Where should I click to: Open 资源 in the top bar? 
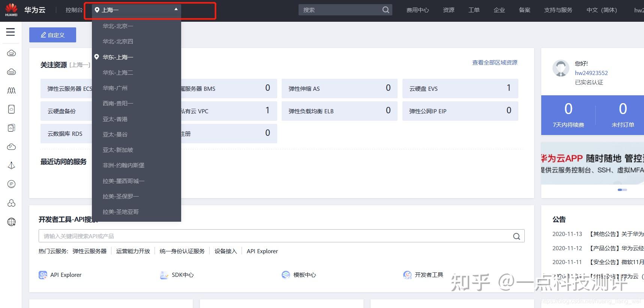click(x=449, y=10)
